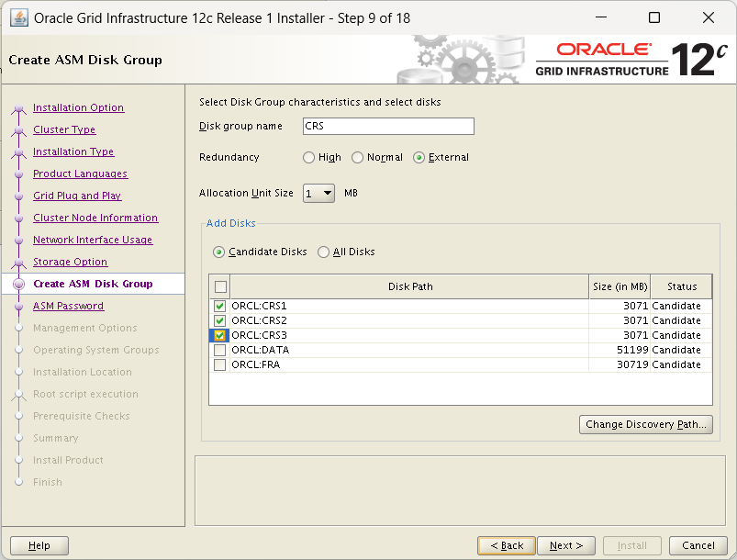Image resolution: width=737 pixels, height=560 pixels.
Task: Minimize the installer window
Action: 600,17
